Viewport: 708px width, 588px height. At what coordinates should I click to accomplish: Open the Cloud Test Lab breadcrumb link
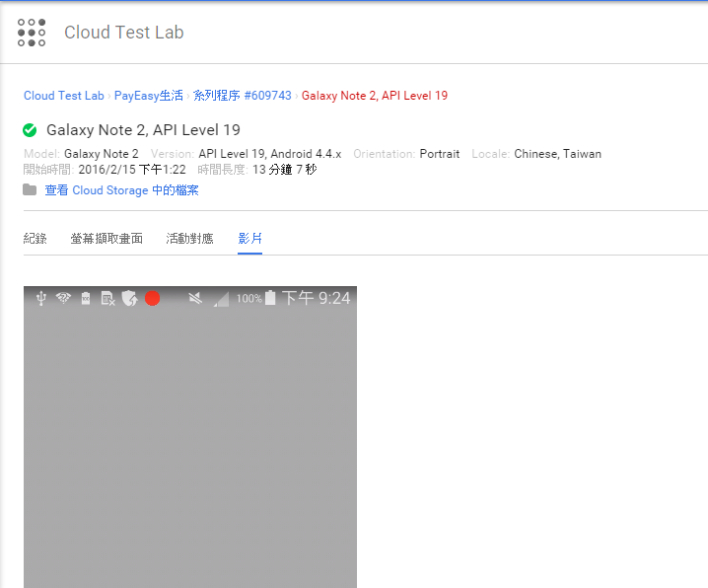(x=64, y=96)
